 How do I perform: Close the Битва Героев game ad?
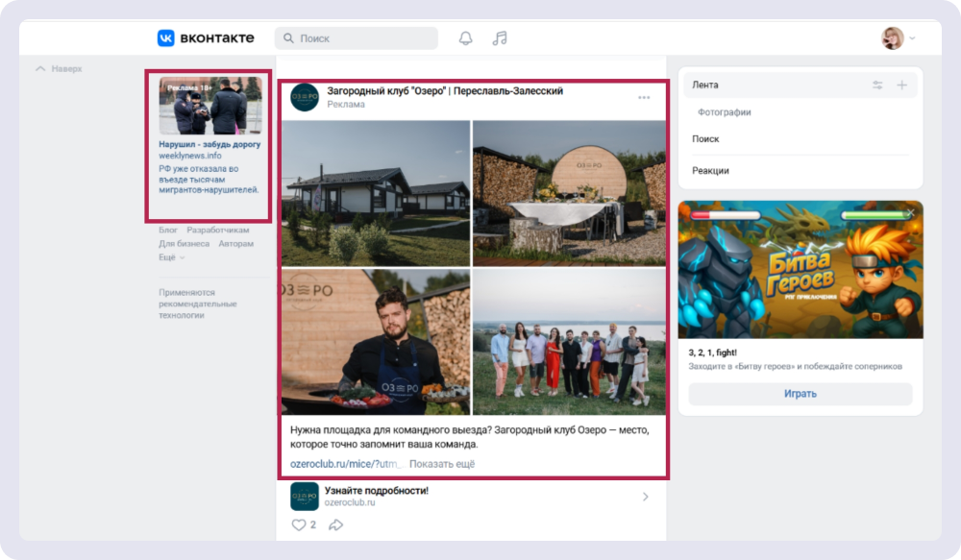pos(910,212)
